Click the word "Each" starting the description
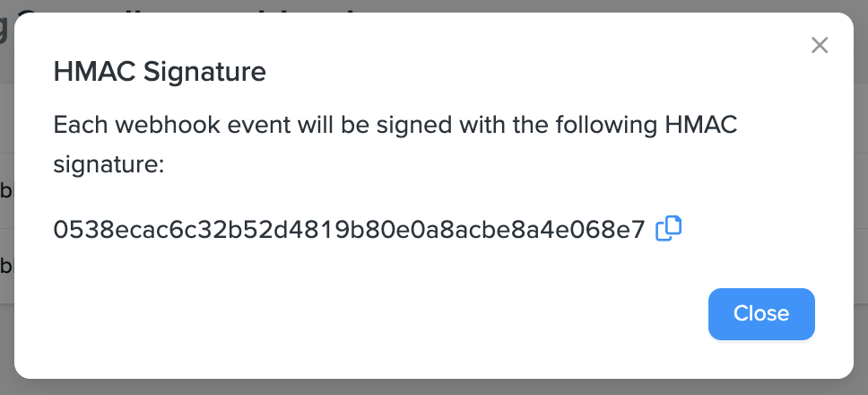Viewport: 868px width, 395px height. point(75,124)
